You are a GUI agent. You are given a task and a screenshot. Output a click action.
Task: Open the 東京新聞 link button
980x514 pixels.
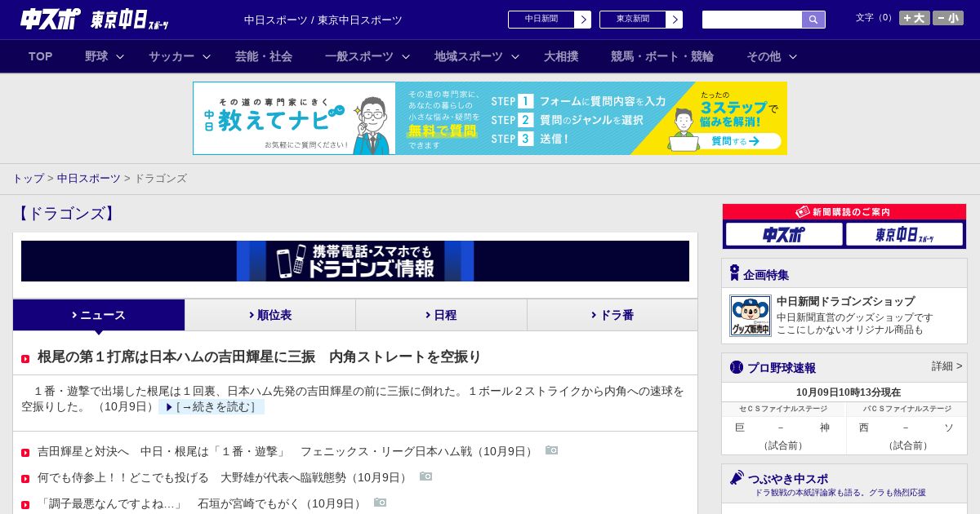coord(633,20)
